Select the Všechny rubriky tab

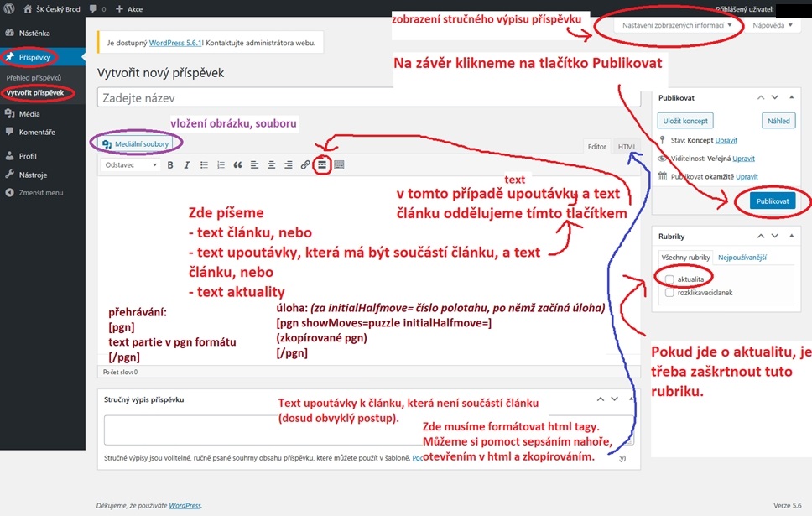pos(685,258)
